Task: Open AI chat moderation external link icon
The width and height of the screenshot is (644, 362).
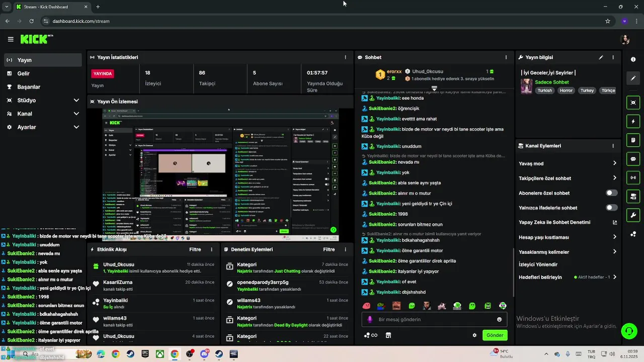Action: click(x=614, y=222)
